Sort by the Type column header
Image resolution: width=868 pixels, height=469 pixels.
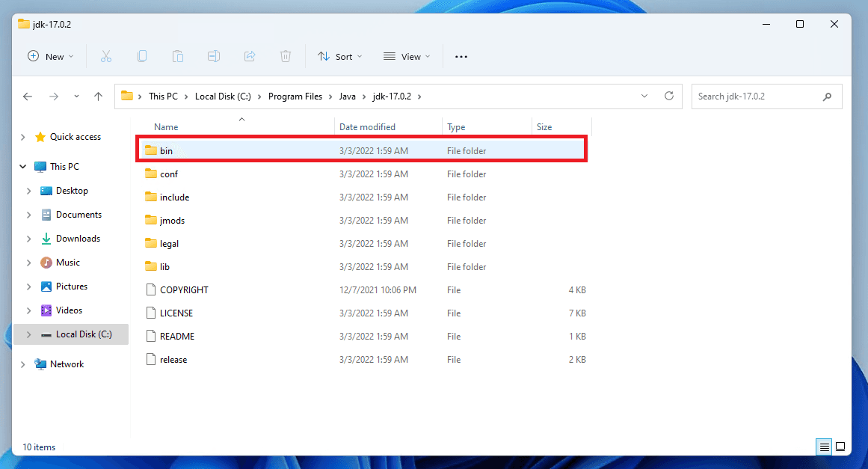(456, 127)
